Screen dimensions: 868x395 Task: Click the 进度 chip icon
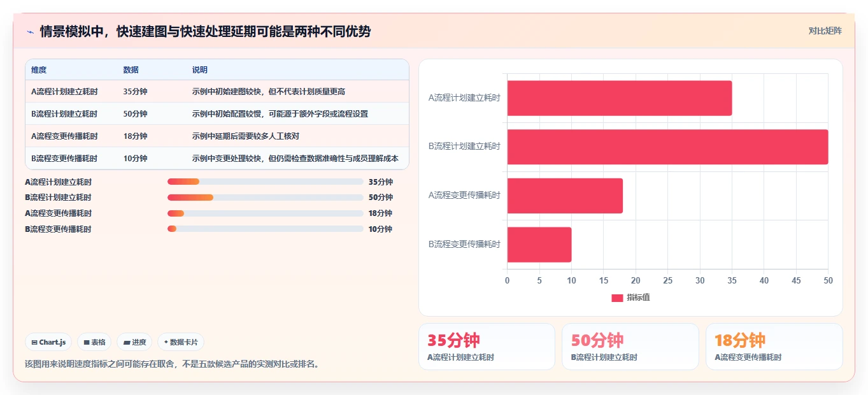(x=127, y=343)
